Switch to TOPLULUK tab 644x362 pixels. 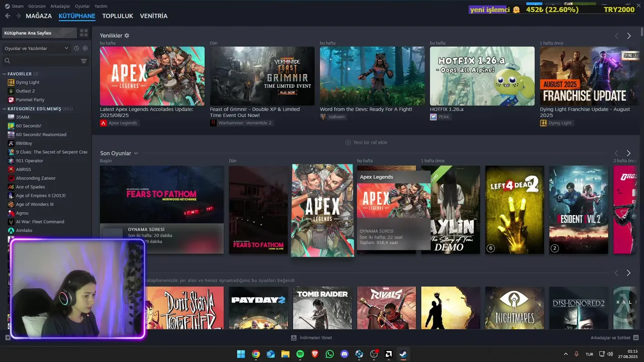(x=118, y=16)
